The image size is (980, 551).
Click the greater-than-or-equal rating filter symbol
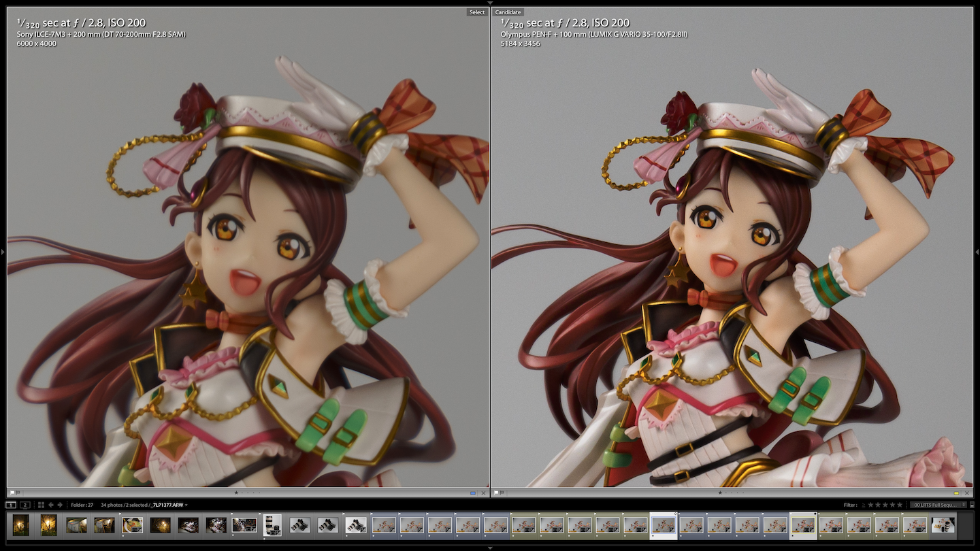coord(864,505)
